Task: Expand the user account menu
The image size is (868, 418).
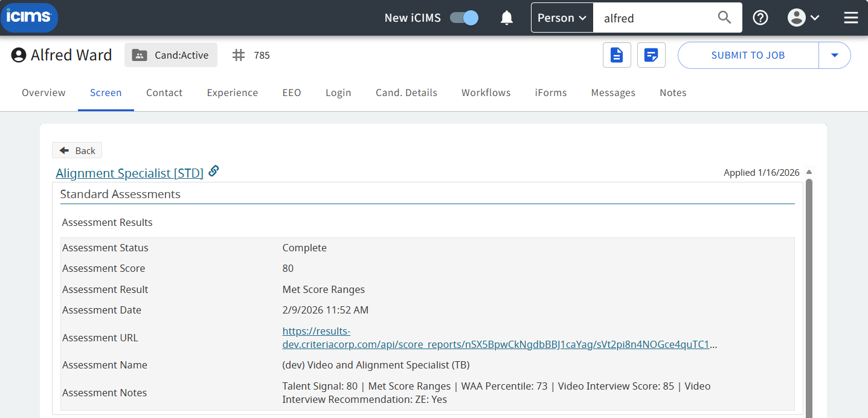Action: pos(803,18)
